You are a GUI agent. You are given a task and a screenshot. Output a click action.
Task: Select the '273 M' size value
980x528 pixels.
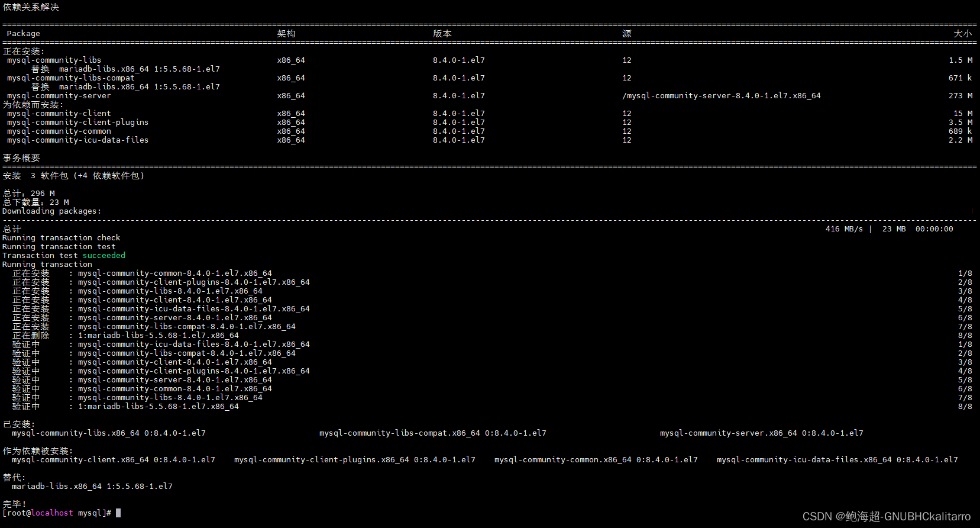coord(960,96)
